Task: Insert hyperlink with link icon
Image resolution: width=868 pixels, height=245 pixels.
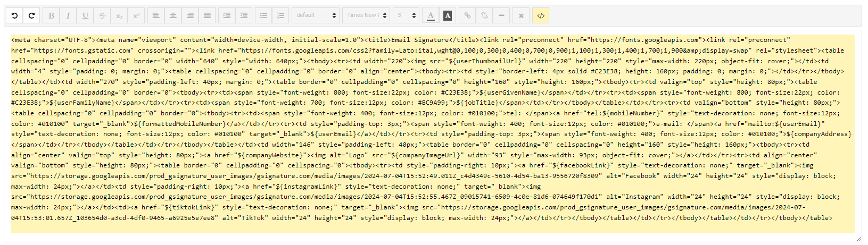Action: pos(467,15)
